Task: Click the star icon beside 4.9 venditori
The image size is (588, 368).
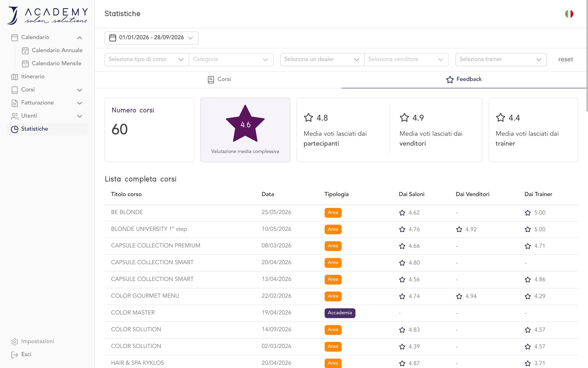Action: pyautogui.click(x=404, y=118)
